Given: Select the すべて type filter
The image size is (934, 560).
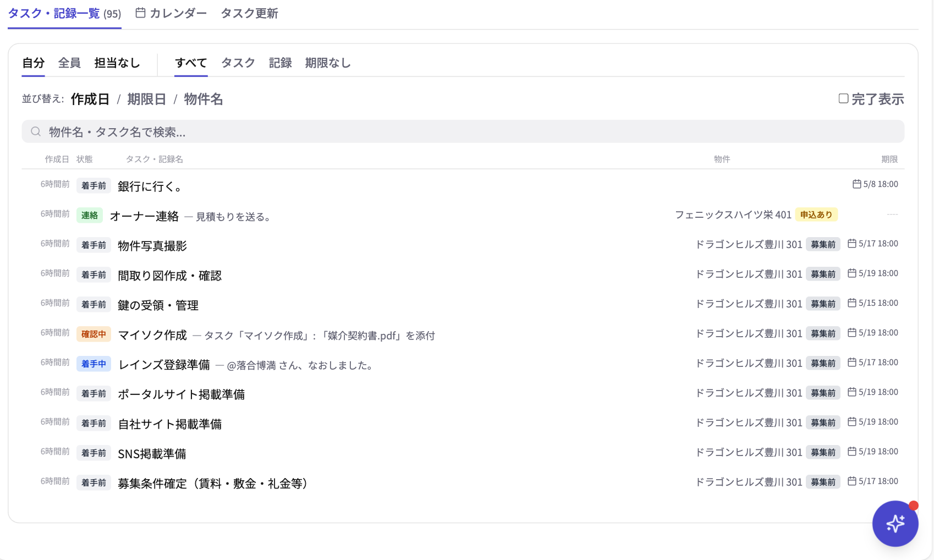Looking at the screenshot, I should tap(191, 63).
